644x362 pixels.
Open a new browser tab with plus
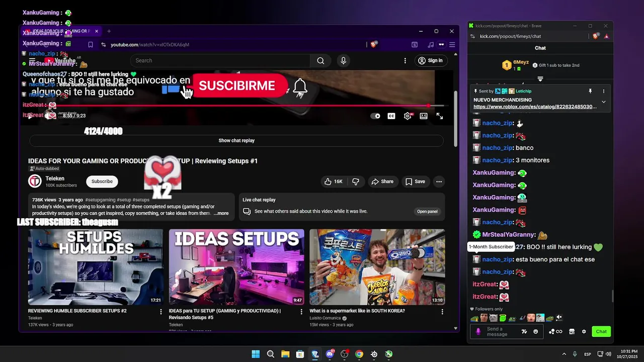(109, 31)
